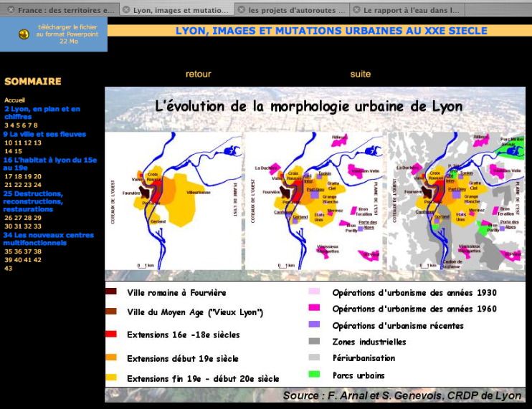Jump to slide 38 in the sommaire
This screenshot has width=532, height=409.
37,251
